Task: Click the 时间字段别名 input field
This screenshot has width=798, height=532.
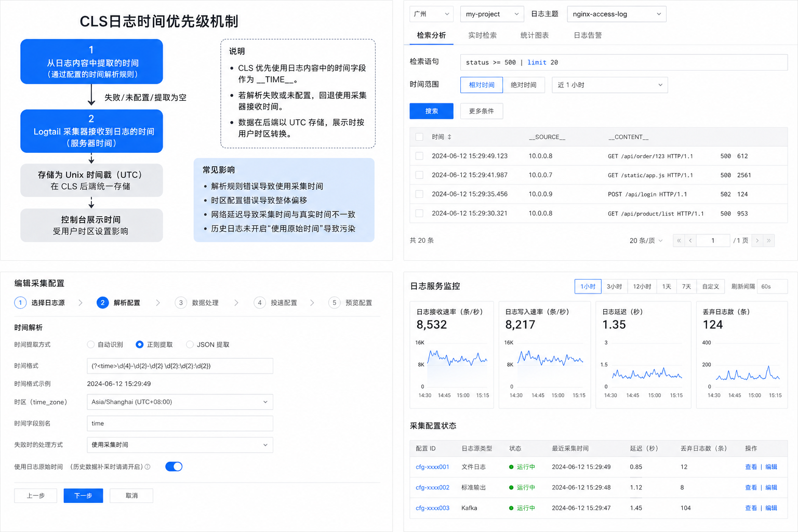Action: (180, 423)
